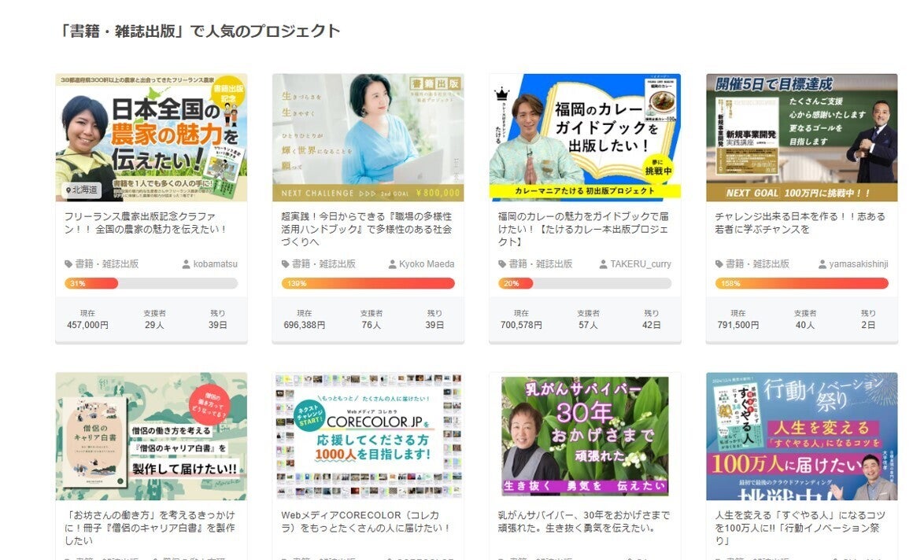The image size is (924, 560).
Task: Click user icon beside kobamatsu
Action: (x=187, y=264)
